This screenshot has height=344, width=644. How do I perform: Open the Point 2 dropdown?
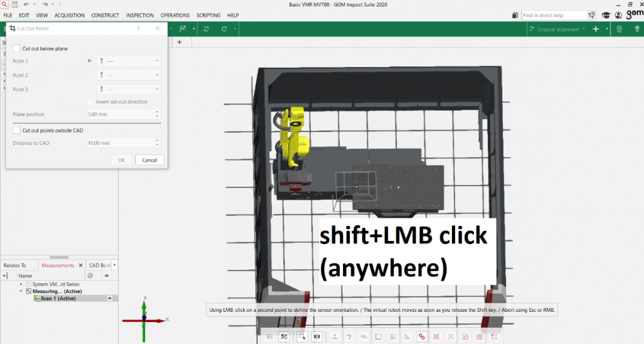pos(128,75)
